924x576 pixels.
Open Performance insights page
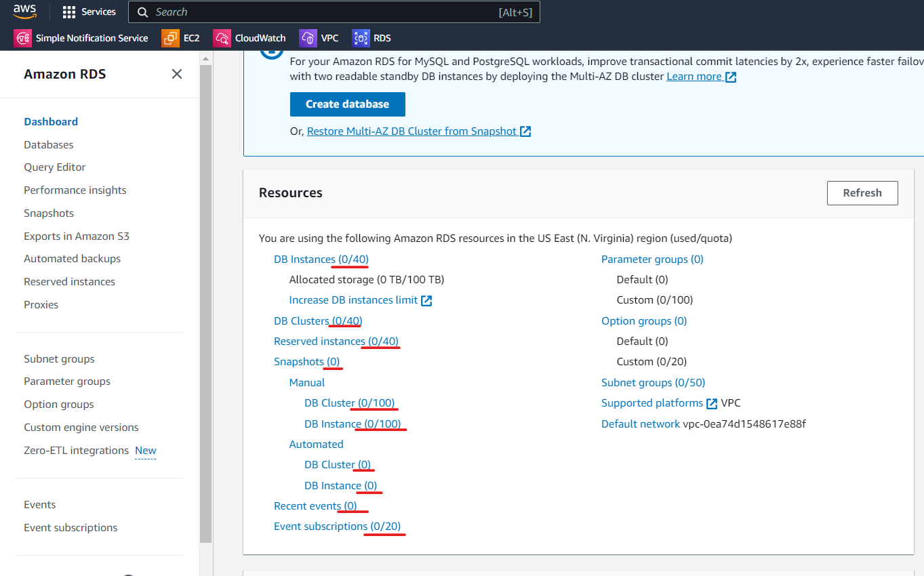(75, 190)
